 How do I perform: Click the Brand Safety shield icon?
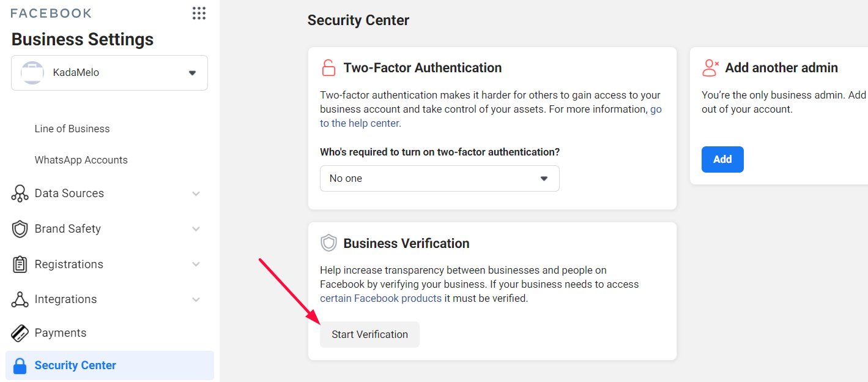(x=20, y=229)
